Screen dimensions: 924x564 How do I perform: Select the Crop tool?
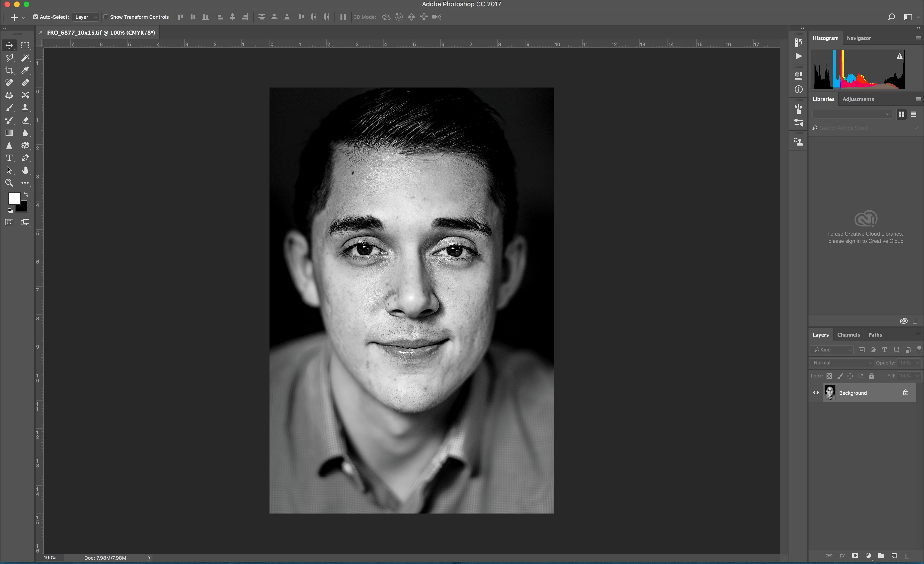click(9, 70)
